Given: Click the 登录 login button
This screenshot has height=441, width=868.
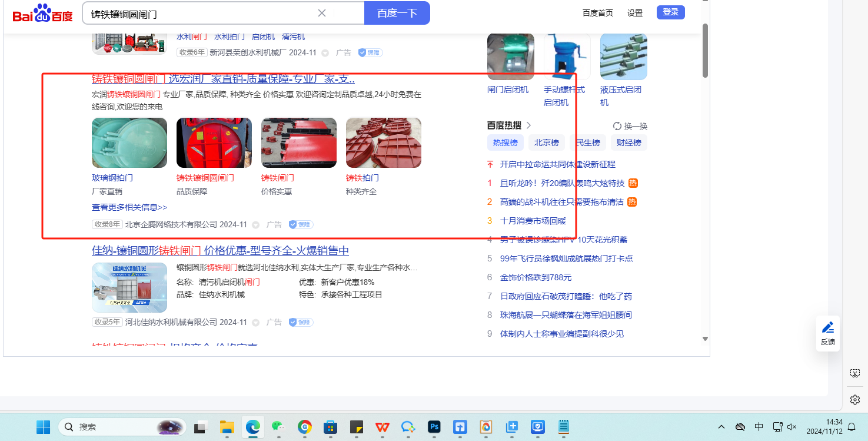Looking at the screenshot, I should tap(671, 12).
